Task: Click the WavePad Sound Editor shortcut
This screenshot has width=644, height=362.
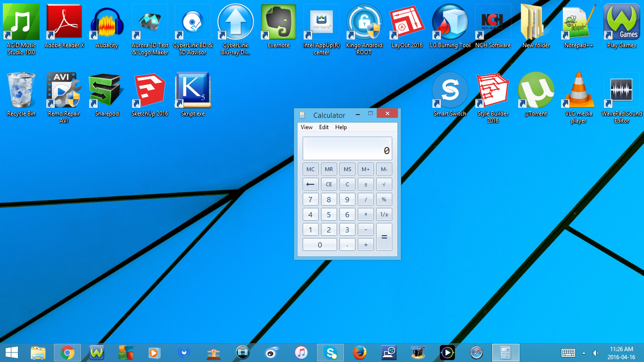Action: [x=622, y=90]
